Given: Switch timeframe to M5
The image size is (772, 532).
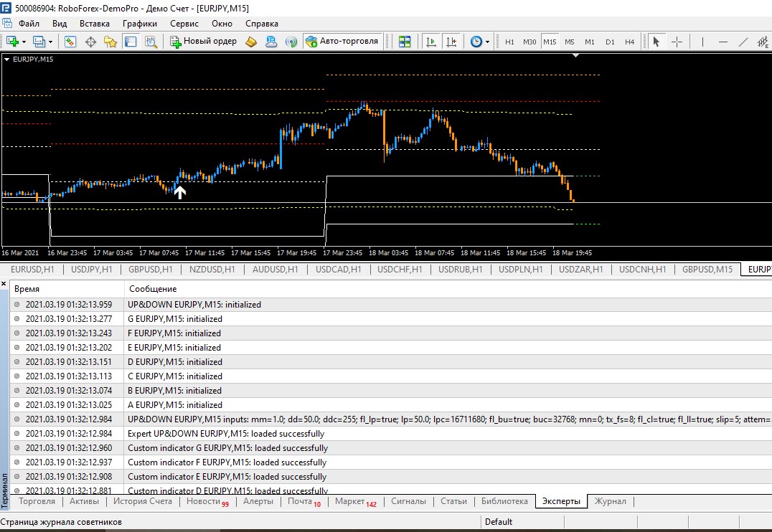Looking at the screenshot, I should tap(570, 42).
